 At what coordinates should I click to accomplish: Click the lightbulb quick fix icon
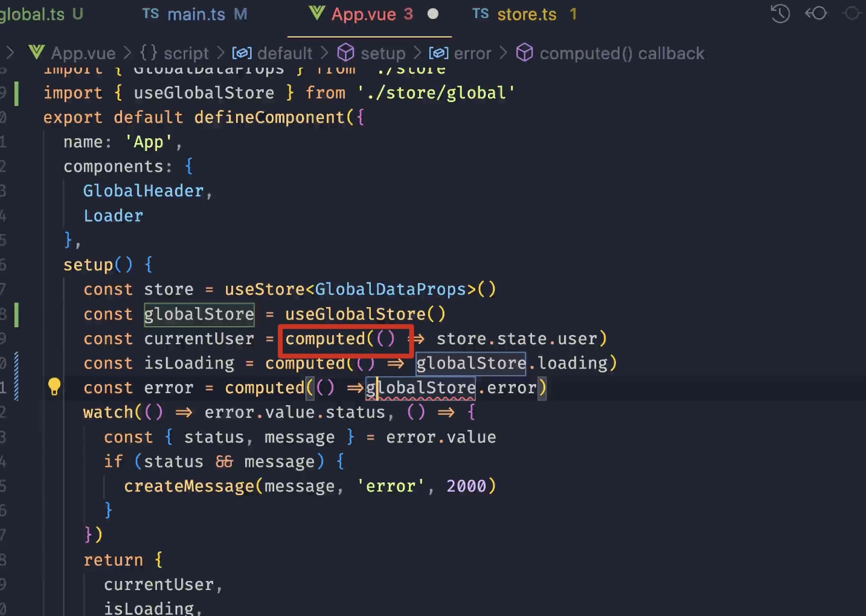click(x=54, y=387)
